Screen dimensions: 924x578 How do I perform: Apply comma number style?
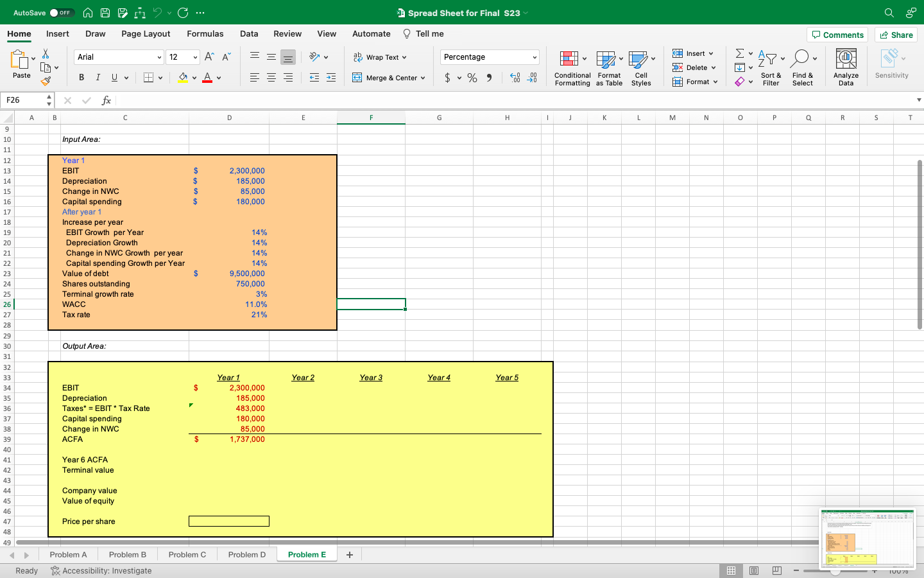(490, 77)
